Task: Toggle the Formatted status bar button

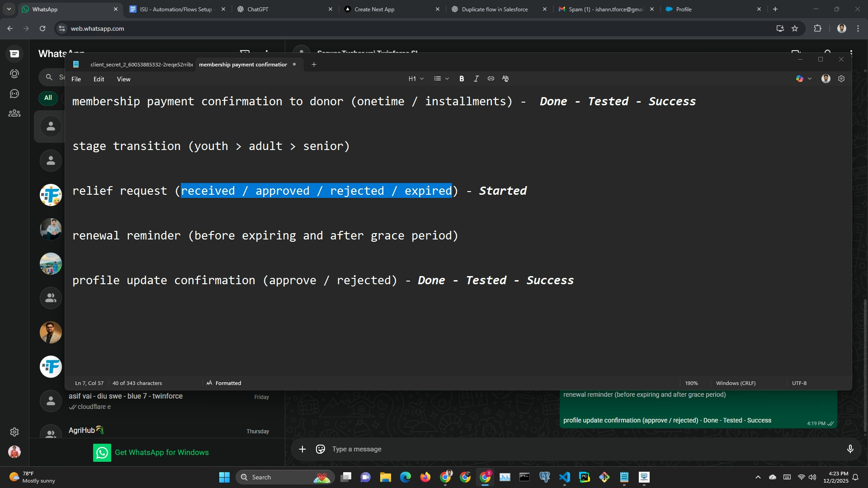Action: tap(224, 383)
